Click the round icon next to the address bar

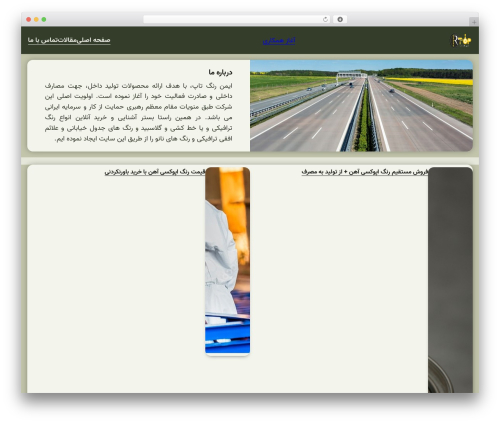(x=340, y=19)
